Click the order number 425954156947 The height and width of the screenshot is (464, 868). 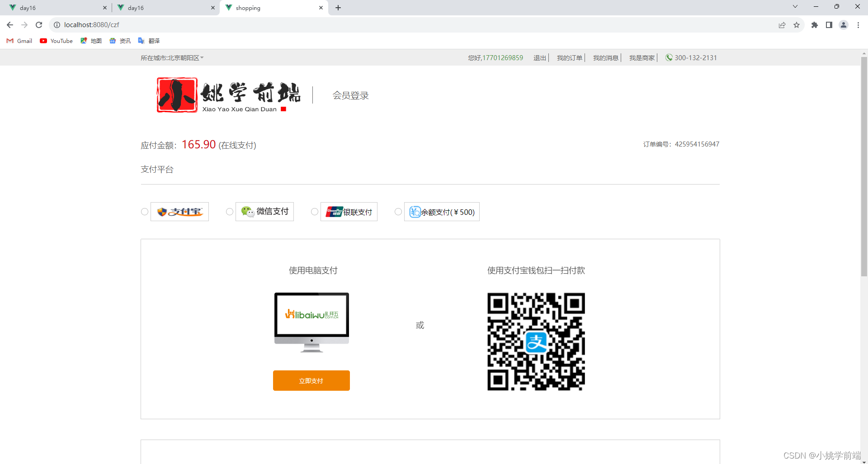(697, 144)
